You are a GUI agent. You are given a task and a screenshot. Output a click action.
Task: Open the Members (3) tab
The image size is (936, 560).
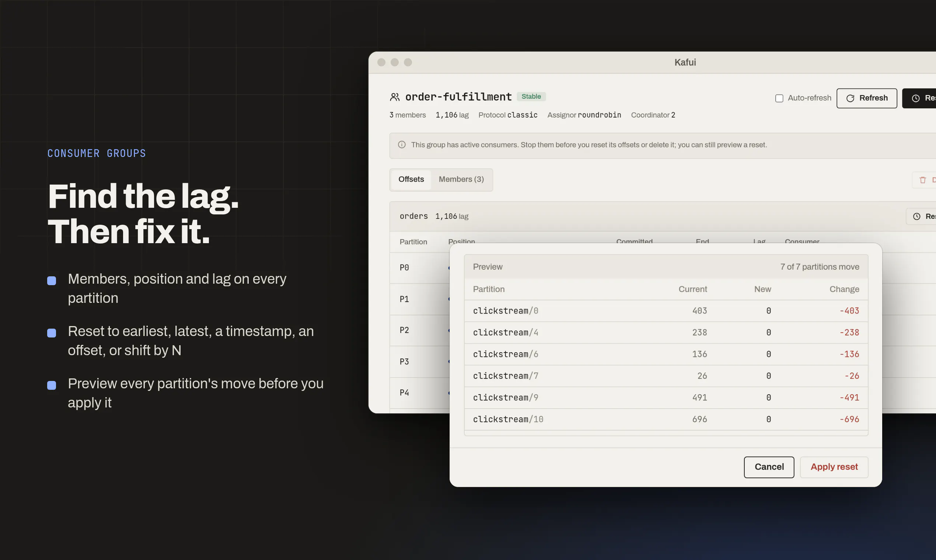[461, 180]
